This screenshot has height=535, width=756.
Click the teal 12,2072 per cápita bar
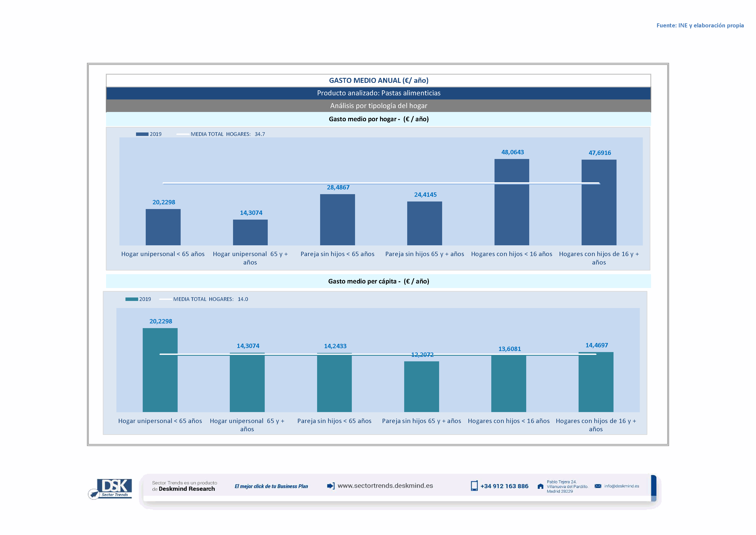pyautogui.click(x=421, y=387)
